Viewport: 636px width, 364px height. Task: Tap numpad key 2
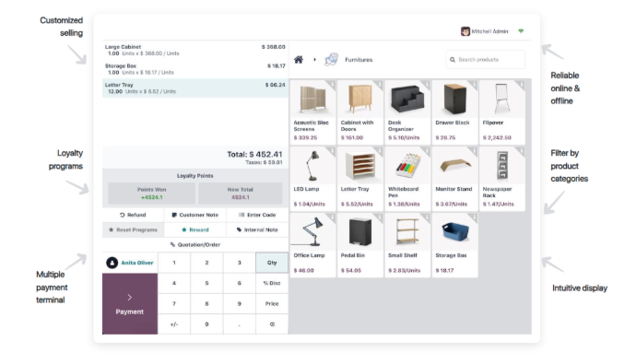click(x=206, y=263)
